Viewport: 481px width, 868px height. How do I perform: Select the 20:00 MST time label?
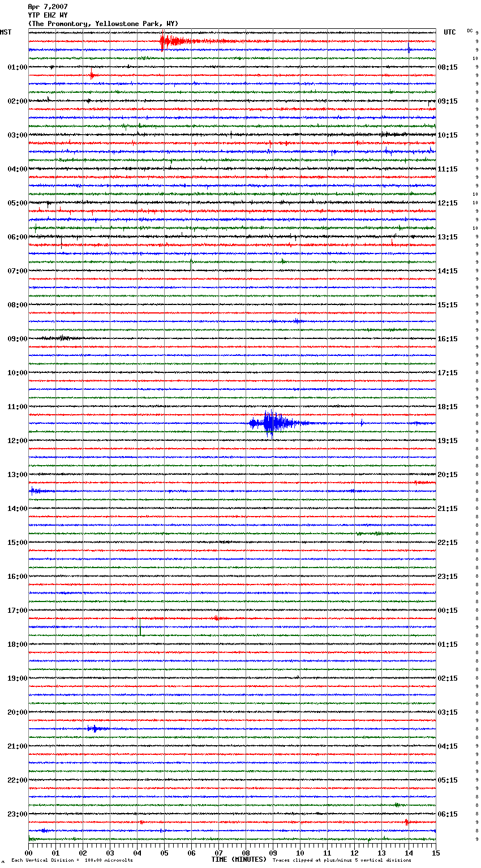pyautogui.click(x=18, y=712)
